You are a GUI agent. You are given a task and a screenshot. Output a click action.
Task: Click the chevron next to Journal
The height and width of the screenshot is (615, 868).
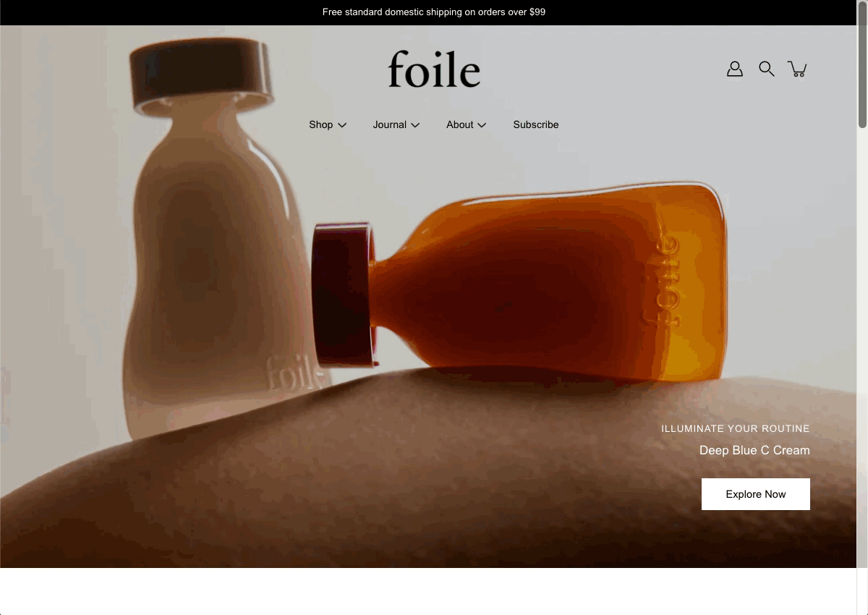coord(415,125)
